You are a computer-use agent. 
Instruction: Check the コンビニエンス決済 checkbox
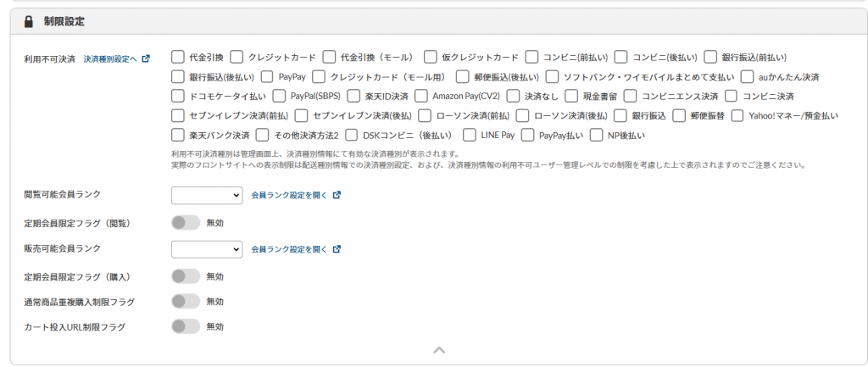630,97
